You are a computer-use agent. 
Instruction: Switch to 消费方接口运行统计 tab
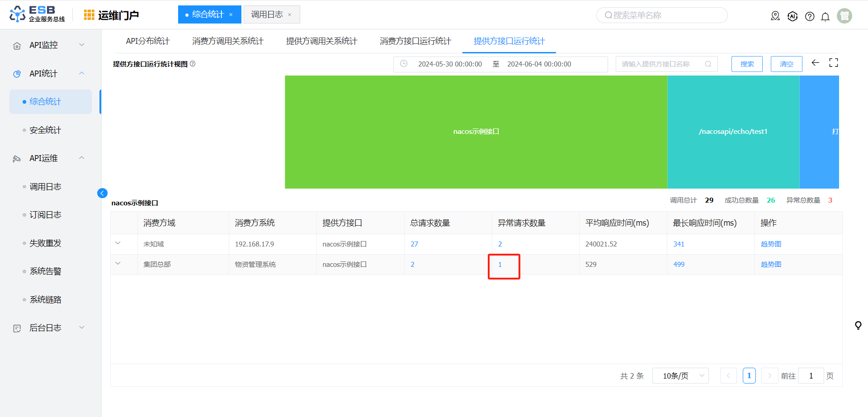[415, 41]
